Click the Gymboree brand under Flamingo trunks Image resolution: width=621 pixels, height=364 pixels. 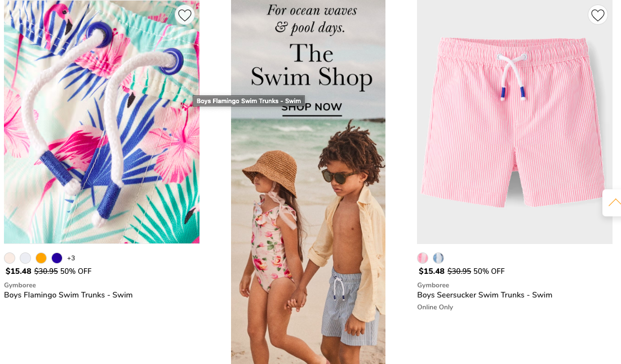pos(20,285)
